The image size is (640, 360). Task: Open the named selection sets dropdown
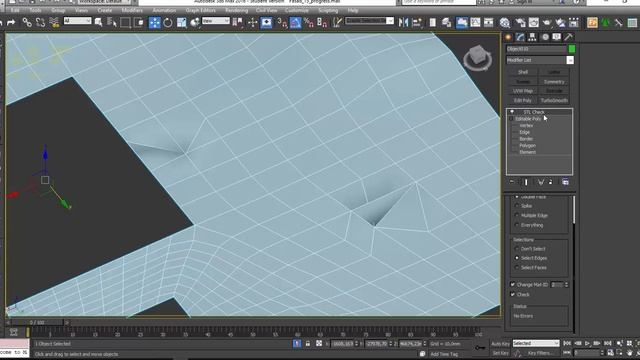click(x=369, y=20)
